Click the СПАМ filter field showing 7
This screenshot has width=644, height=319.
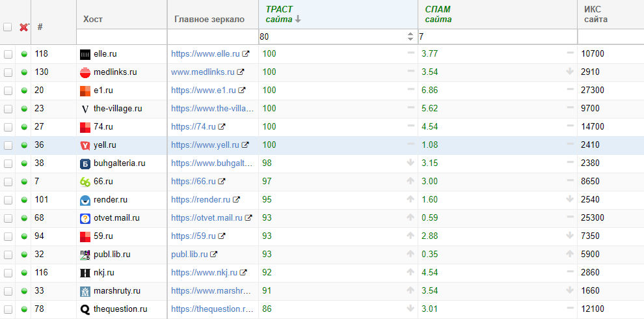click(498, 36)
